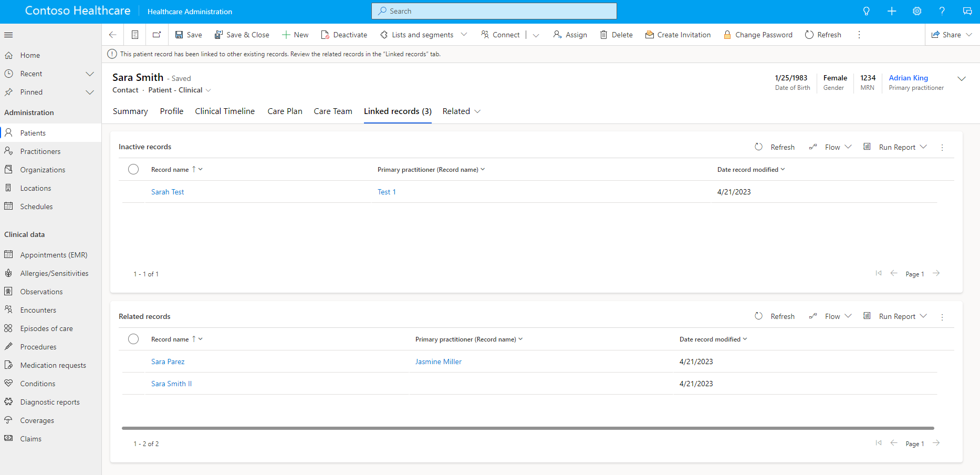Select the Linked records (3) tab

pos(398,111)
